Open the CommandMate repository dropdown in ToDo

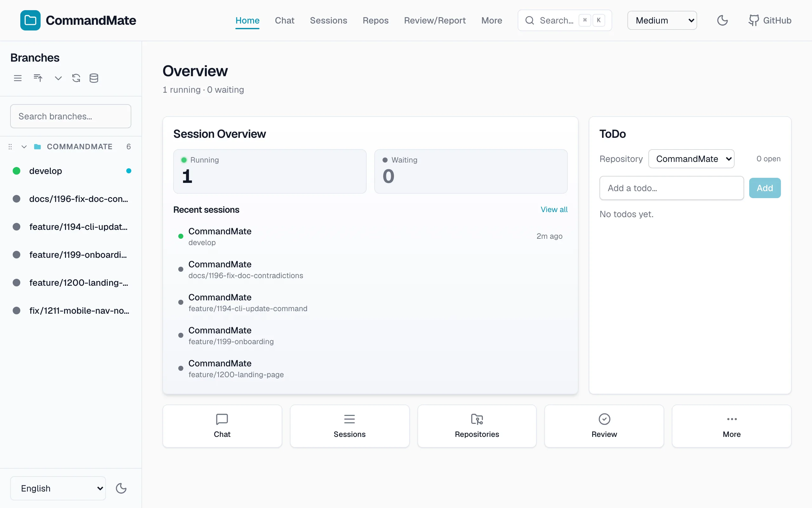click(691, 159)
